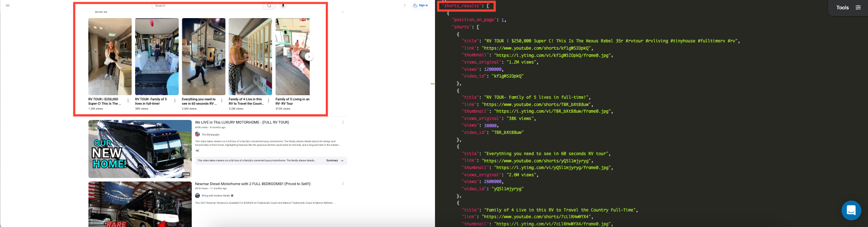Viewport: 868px width, 227px height.
Task: Click short title 'Family of 4 Live in this RV'
Action: point(246,101)
